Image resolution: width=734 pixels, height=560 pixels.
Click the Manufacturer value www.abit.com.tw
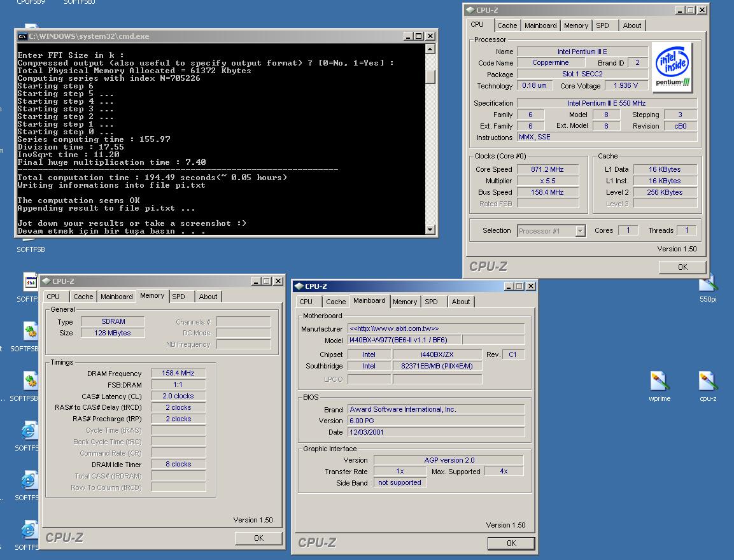[436, 328]
